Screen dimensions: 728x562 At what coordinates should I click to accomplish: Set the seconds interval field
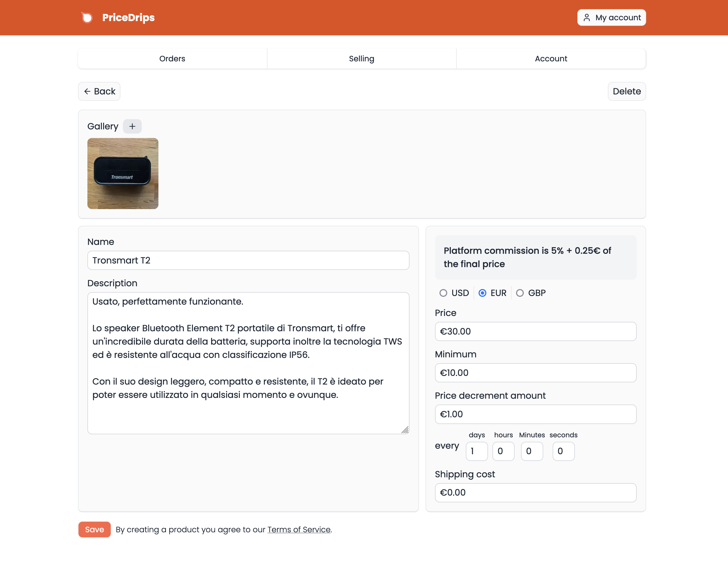pos(563,451)
